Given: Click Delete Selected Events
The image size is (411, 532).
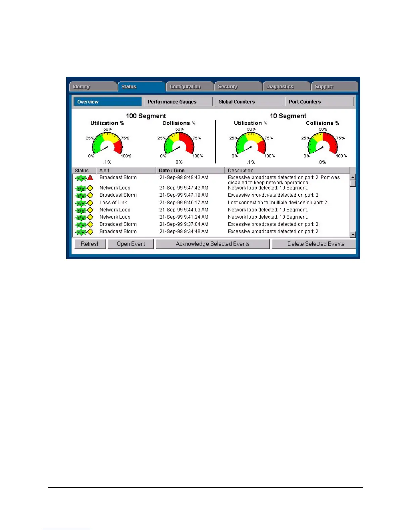Looking at the screenshot, I should (x=314, y=244).
